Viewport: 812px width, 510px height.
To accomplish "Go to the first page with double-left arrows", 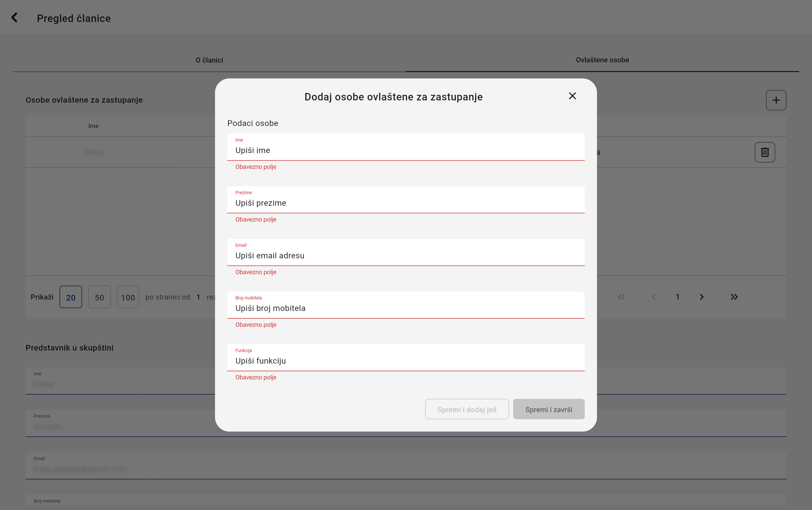I will [x=621, y=297].
